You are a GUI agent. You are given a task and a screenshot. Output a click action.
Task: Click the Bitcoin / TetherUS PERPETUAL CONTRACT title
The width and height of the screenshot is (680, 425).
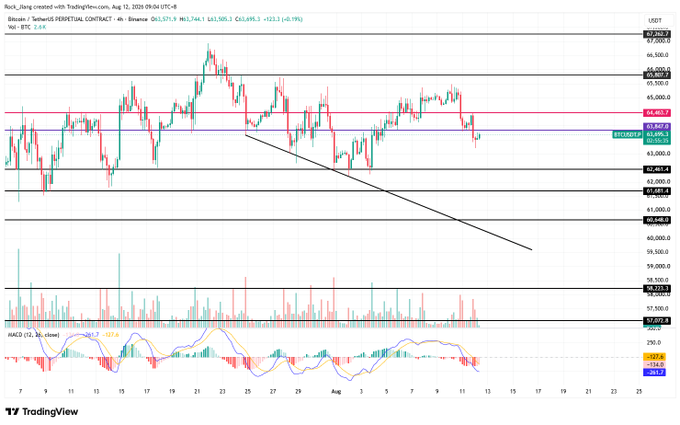click(x=60, y=19)
